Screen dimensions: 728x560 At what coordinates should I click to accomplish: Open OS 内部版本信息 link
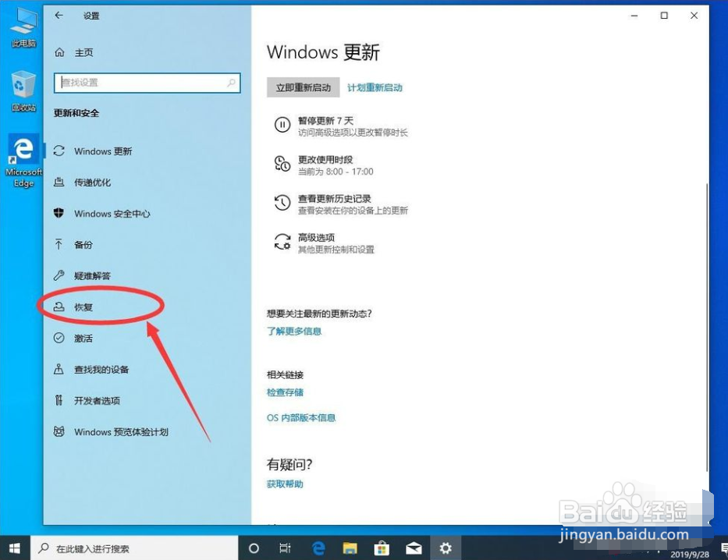301,417
